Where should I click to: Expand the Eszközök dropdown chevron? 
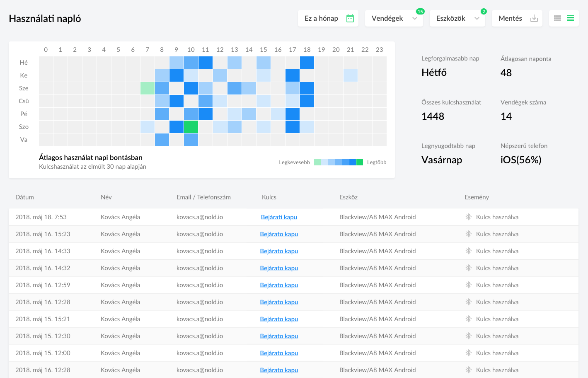point(477,18)
